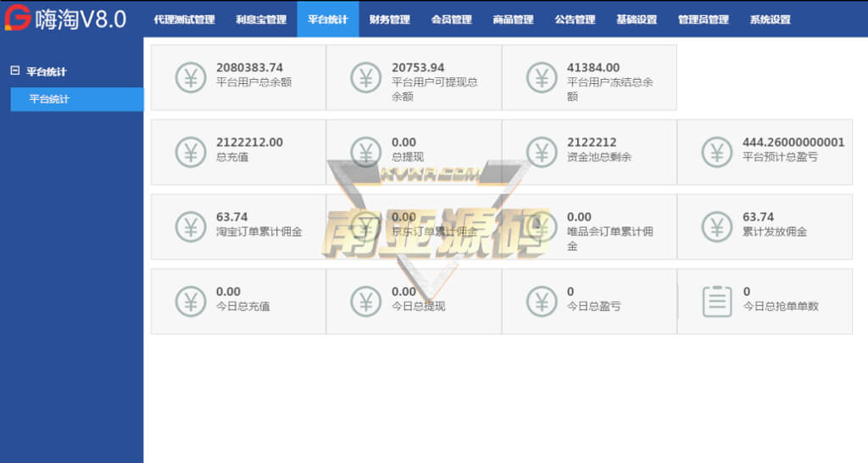Click the yen icon beside 累计发放佣金

tap(717, 227)
